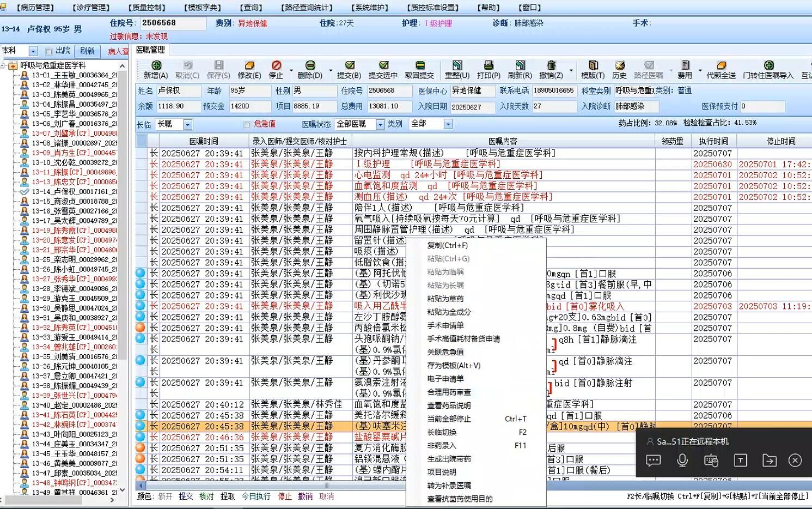
Task: Click the 取回提交 retrieve submission icon
Action: tap(419, 65)
